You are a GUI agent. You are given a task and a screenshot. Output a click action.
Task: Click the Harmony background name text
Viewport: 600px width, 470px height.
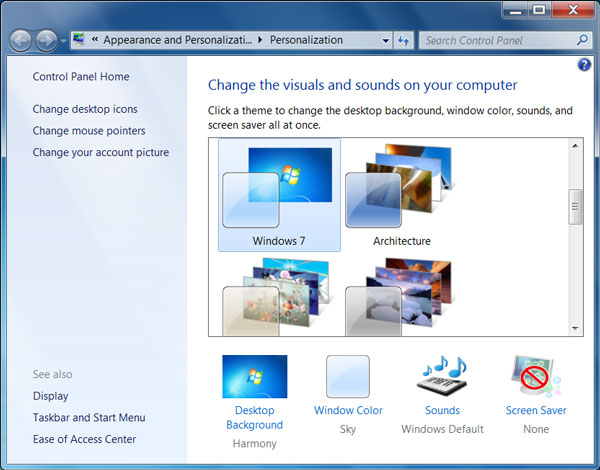pos(254,444)
